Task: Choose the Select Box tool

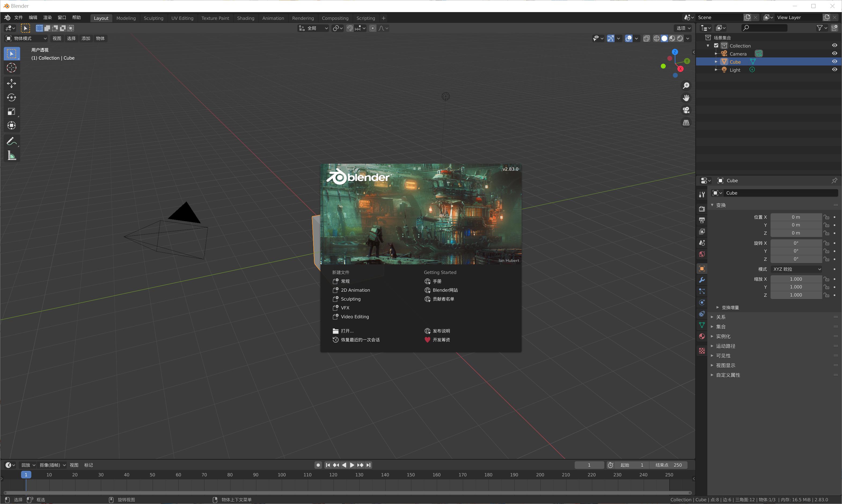Action: pos(12,54)
